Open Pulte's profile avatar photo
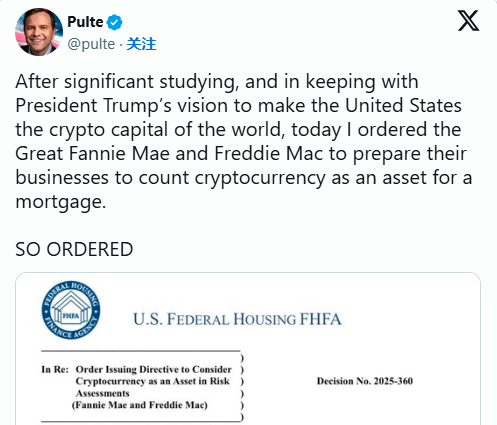 39,32
